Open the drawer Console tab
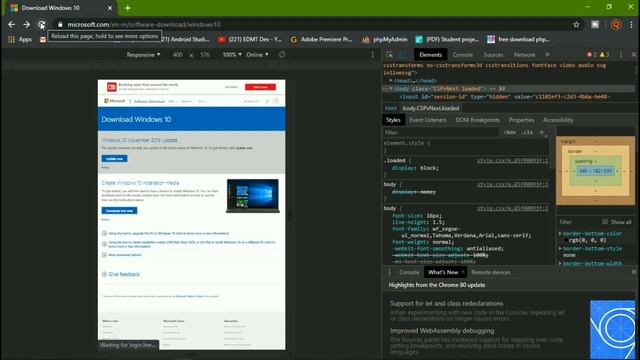Image resolution: width=640 pixels, height=360 pixels. pyautogui.click(x=409, y=272)
